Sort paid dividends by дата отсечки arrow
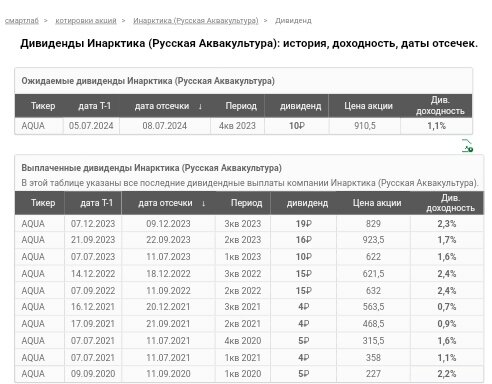 203,203
